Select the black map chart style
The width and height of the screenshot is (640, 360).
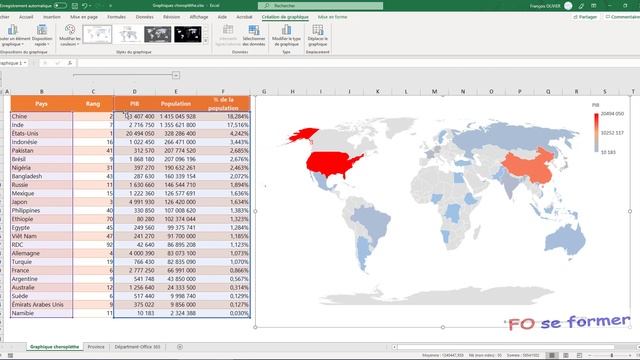(x=188, y=34)
